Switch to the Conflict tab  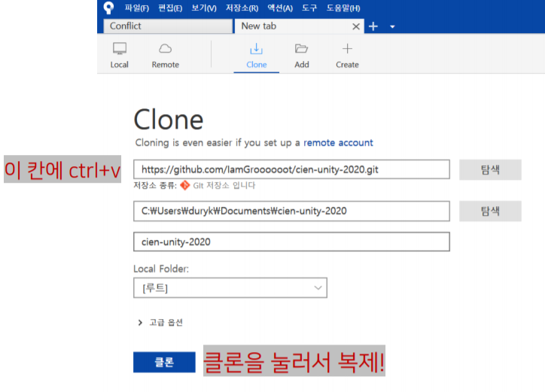[168, 26]
